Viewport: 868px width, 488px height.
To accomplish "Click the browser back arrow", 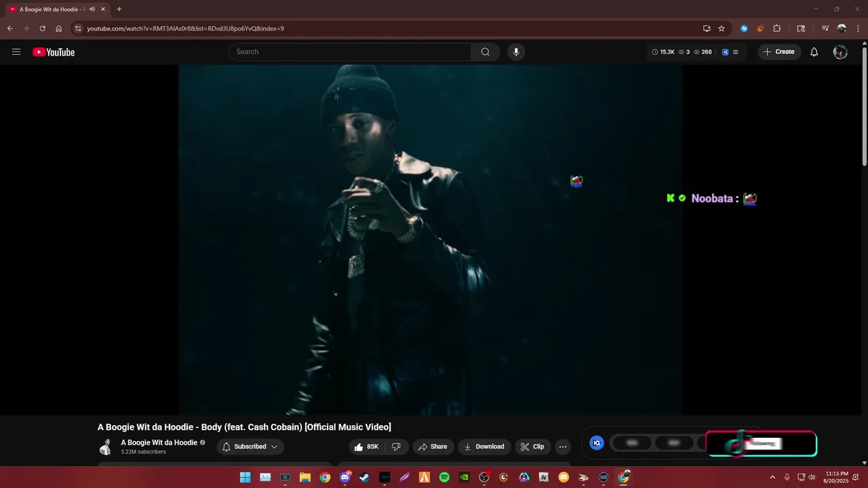I will click(x=9, y=28).
